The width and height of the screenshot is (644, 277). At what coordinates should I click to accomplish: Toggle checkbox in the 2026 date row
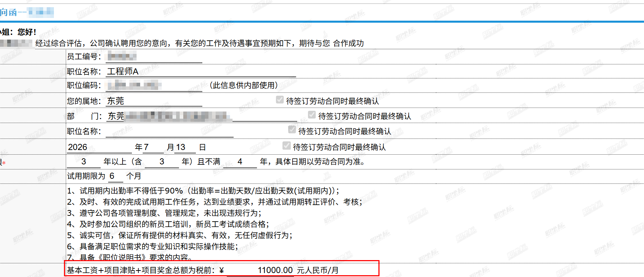tap(286, 145)
